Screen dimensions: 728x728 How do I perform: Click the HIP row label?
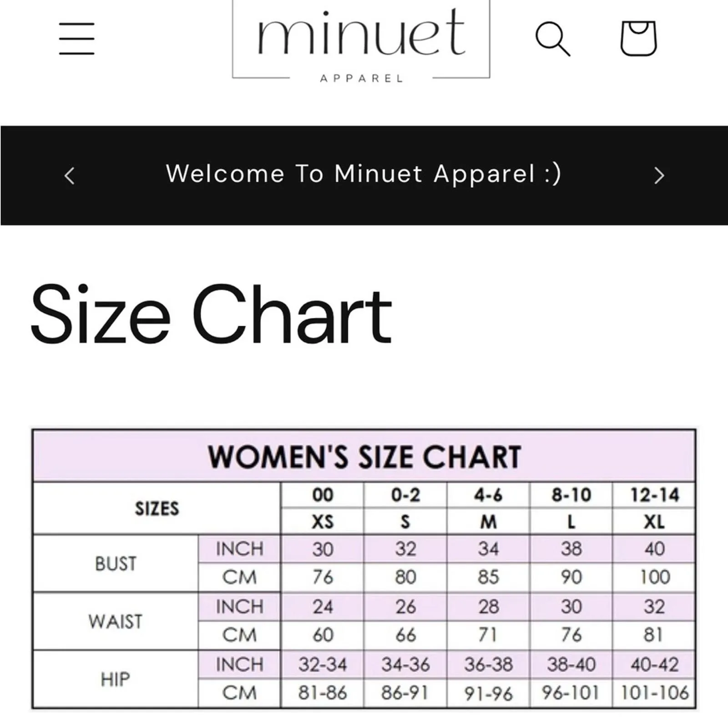pyautogui.click(x=116, y=679)
